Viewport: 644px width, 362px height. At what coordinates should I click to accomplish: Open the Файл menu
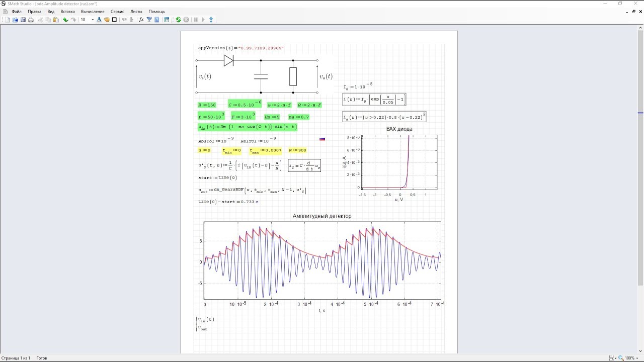[16, 11]
